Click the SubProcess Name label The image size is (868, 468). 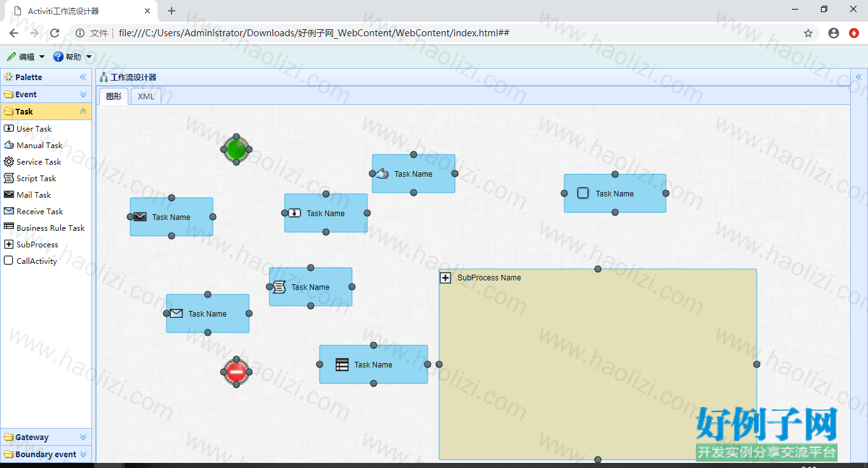point(489,278)
